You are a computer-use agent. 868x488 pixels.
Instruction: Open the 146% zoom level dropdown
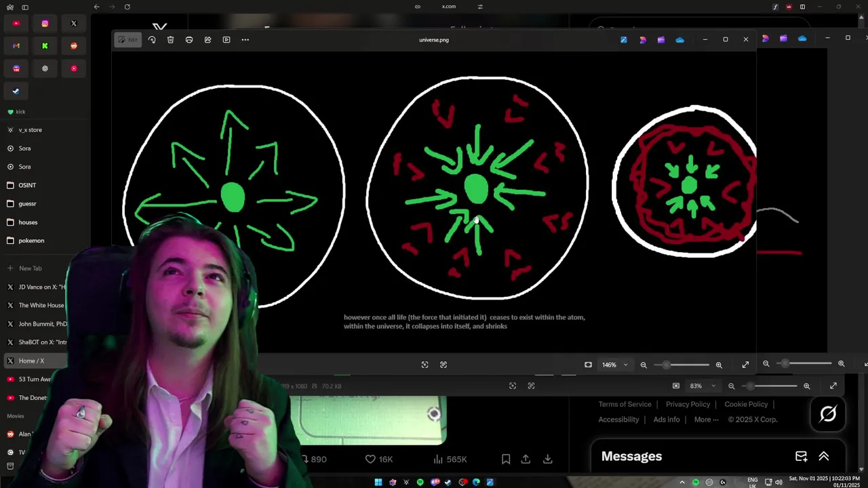pyautogui.click(x=614, y=365)
